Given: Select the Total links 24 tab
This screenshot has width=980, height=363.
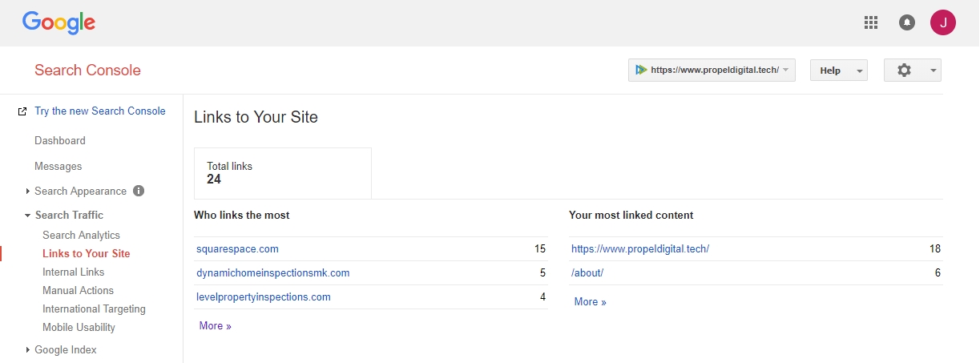Looking at the screenshot, I should point(283,173).
